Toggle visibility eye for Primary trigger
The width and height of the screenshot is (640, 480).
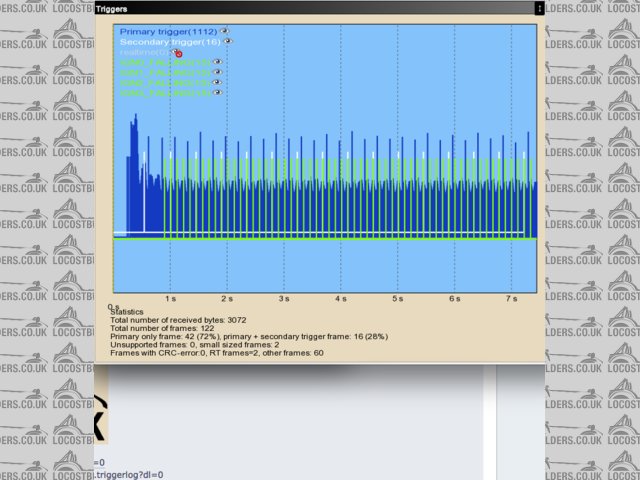(x=224, y=31)
